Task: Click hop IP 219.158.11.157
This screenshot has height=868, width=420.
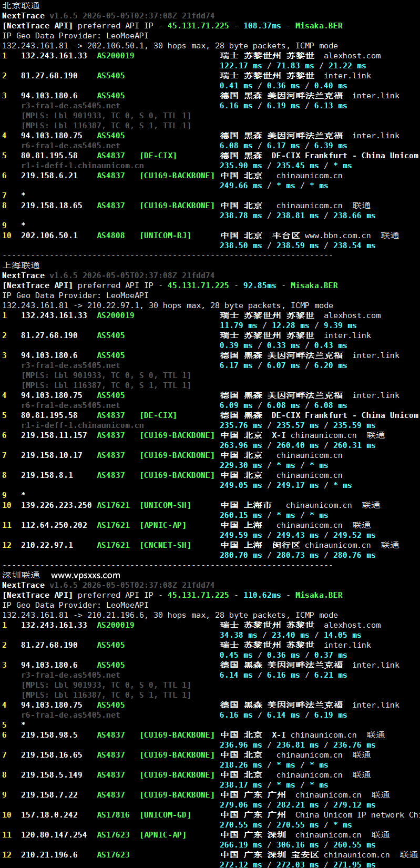Action: click(54, 435)
